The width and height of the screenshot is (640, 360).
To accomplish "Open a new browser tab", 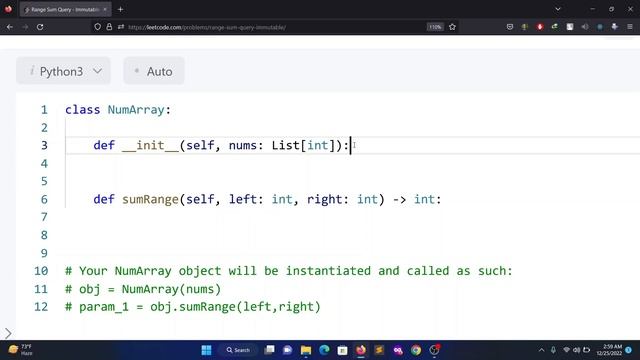I will pos(120,9).
